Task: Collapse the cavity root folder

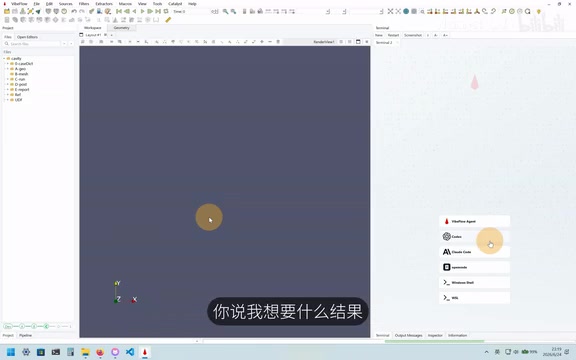Action: (x=4, y=58)
